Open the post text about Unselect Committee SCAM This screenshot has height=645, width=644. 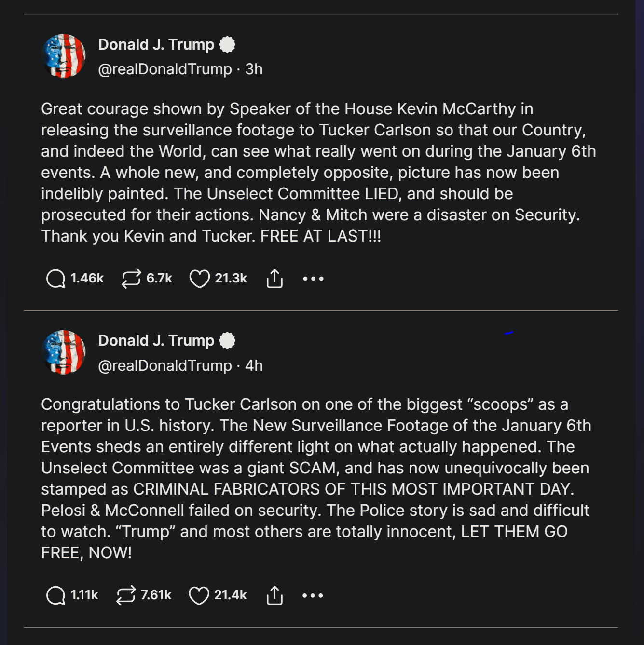[316, 478]
